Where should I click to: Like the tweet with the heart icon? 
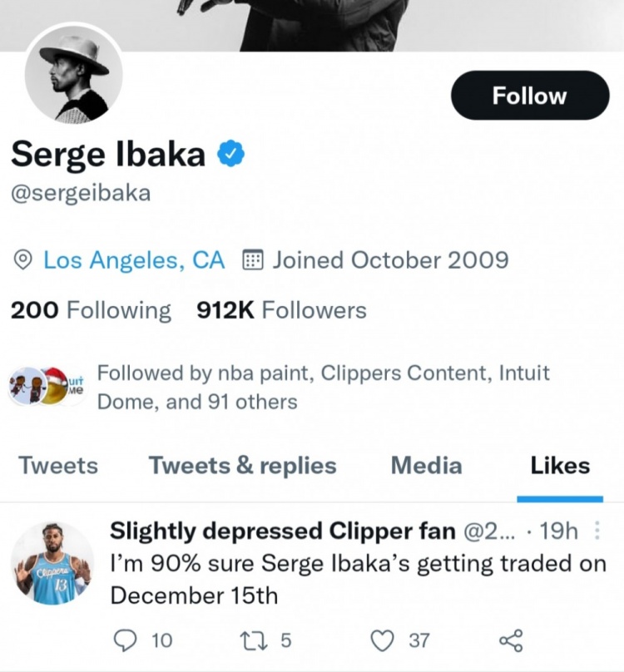382,640
